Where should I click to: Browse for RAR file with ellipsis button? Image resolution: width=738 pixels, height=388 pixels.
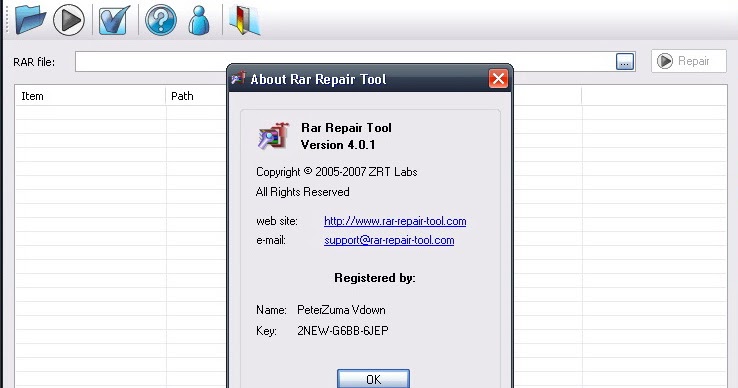(625, 62)
